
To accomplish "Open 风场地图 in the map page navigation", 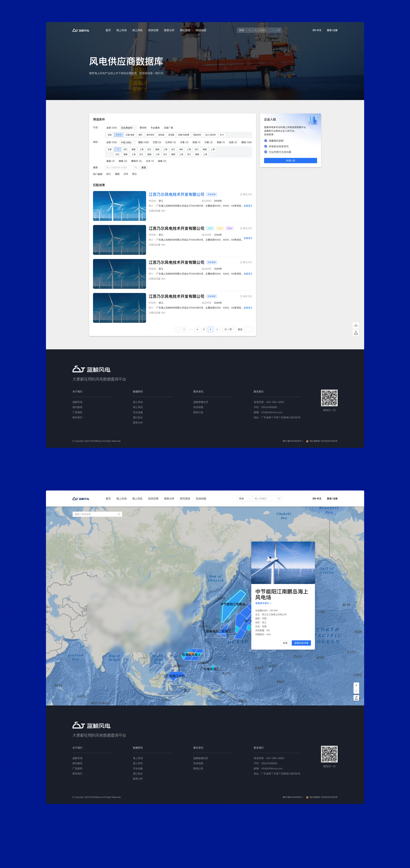I will pyautogui.click(x=201, y=499).
